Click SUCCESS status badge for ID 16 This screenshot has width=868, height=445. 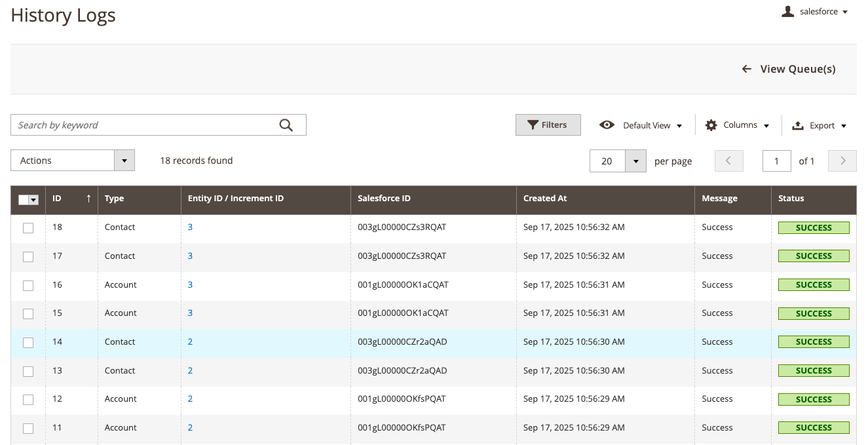814,284
